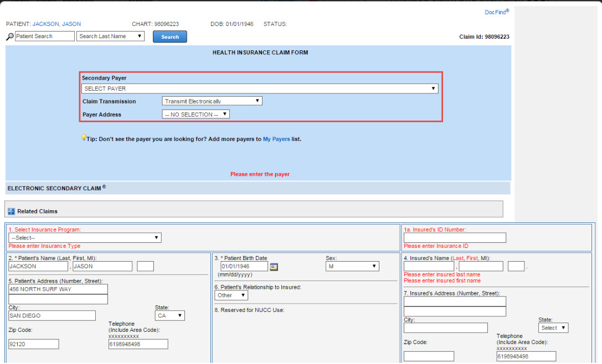Open the birth date calendar picker
Image resolution: width=602 pixels, height=364 pixels.
click(x=274, y=267)
